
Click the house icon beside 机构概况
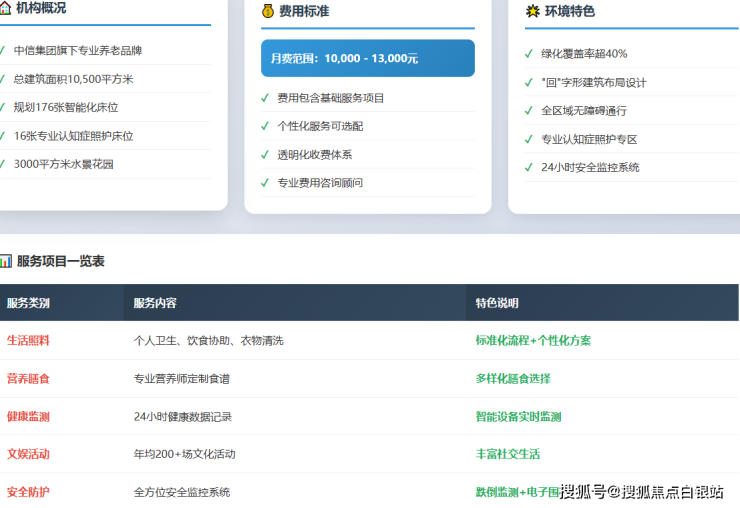(x=5, y=9)
